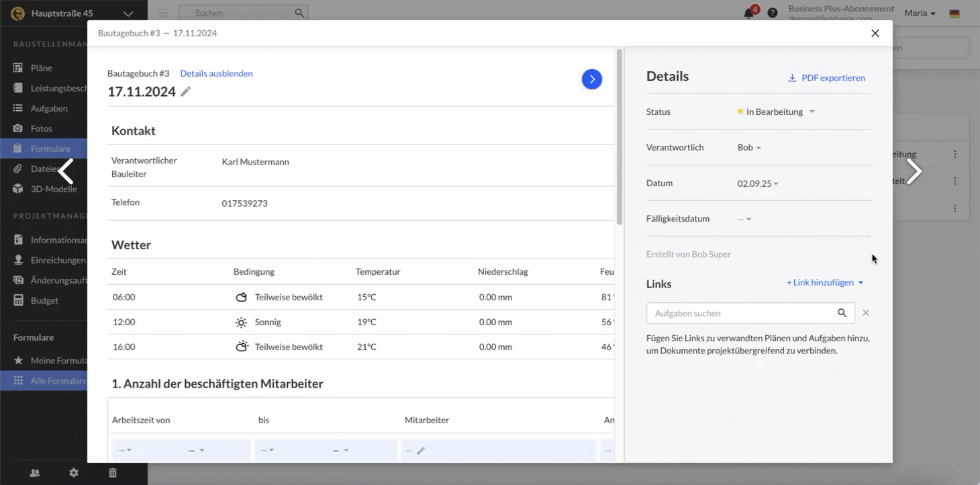Select Budget in the sidebar menu
The height and width of the screenshot is (485, 980).
[x=44, y=300]
